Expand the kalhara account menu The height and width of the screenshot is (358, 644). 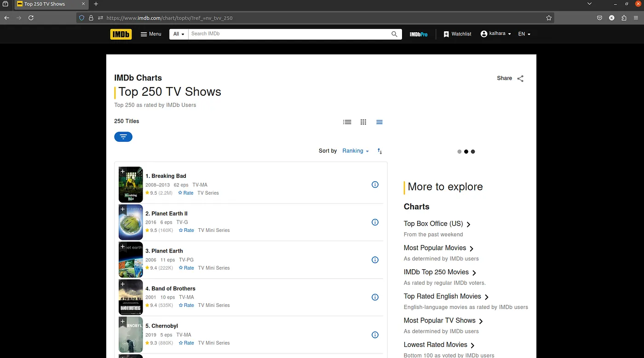pos(496,34)
